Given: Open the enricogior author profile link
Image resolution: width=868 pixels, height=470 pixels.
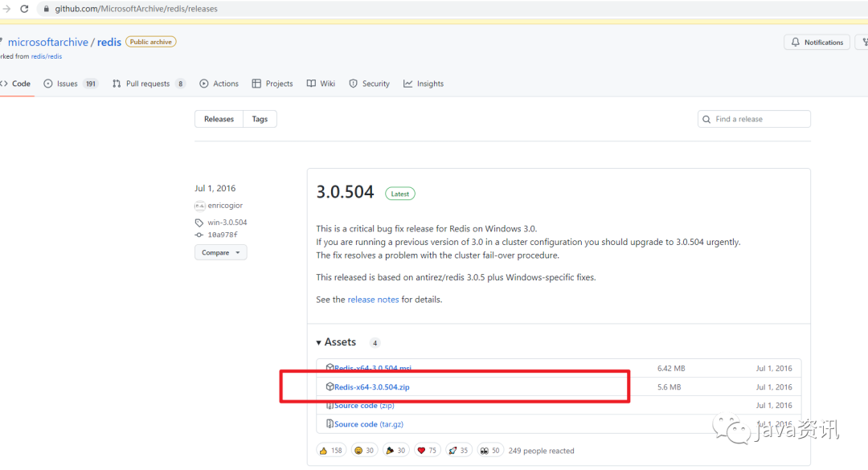Looking at the screenshot, I should coord(225,206).
